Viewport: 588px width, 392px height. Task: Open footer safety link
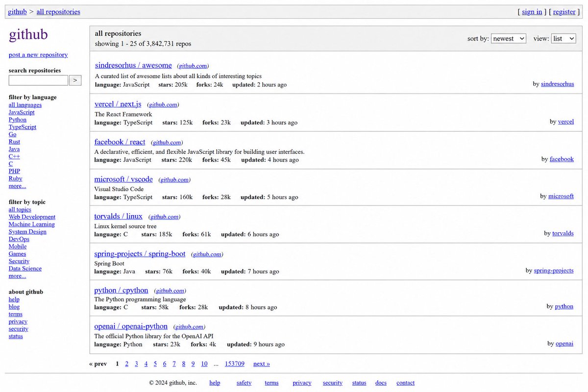pos(244,383)
